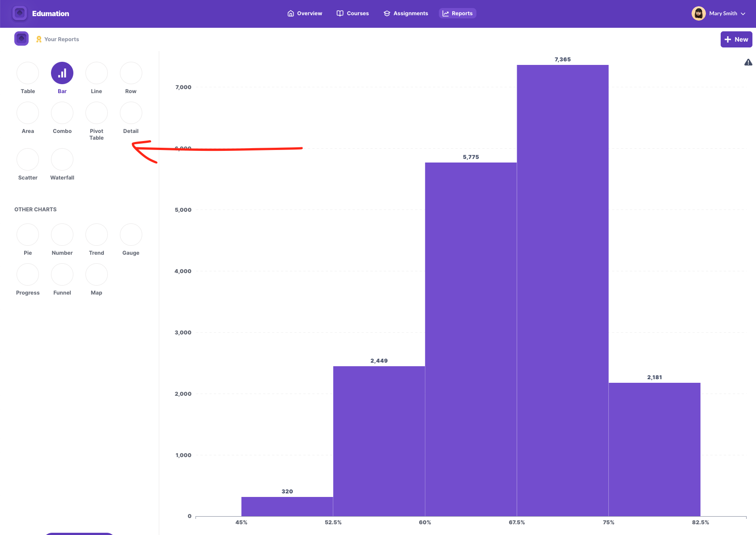
Task: Select the Funnel chart icon
Action: tap(62, 274)
